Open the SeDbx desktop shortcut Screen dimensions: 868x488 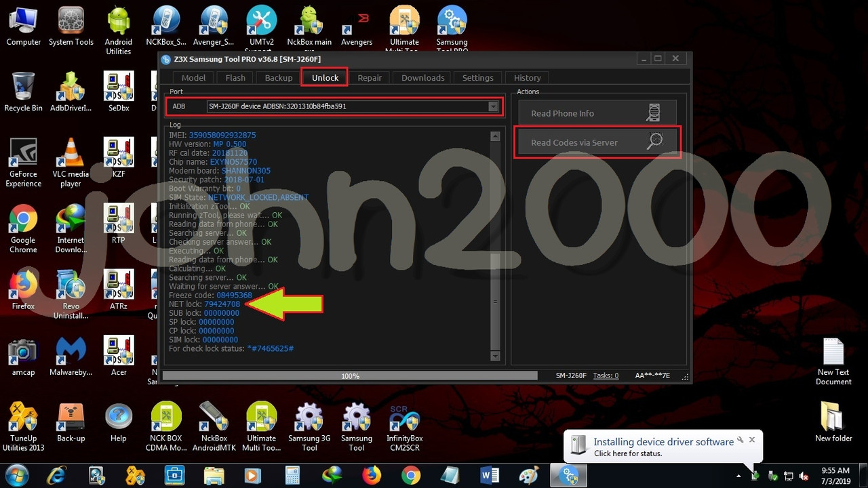pos(119,91)
